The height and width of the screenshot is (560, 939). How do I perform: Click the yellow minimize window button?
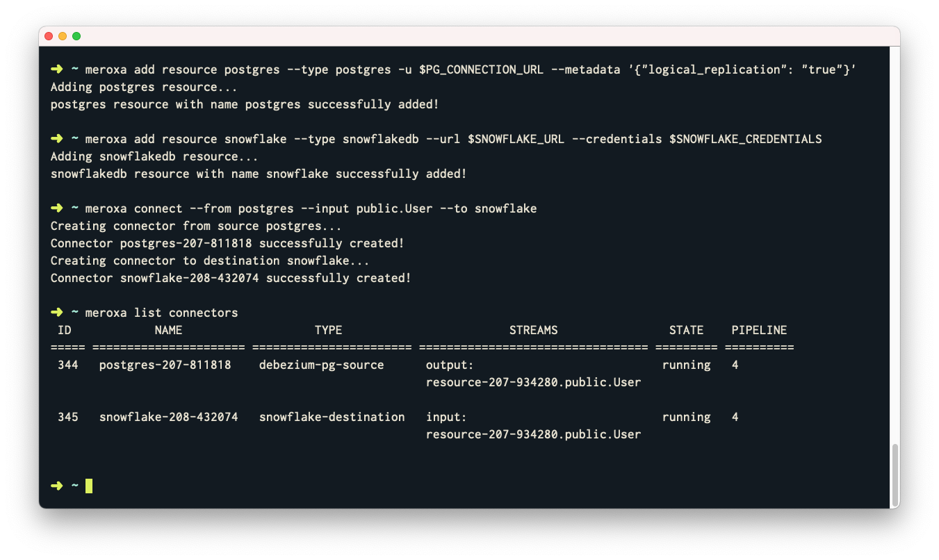(x=63, y=36)
